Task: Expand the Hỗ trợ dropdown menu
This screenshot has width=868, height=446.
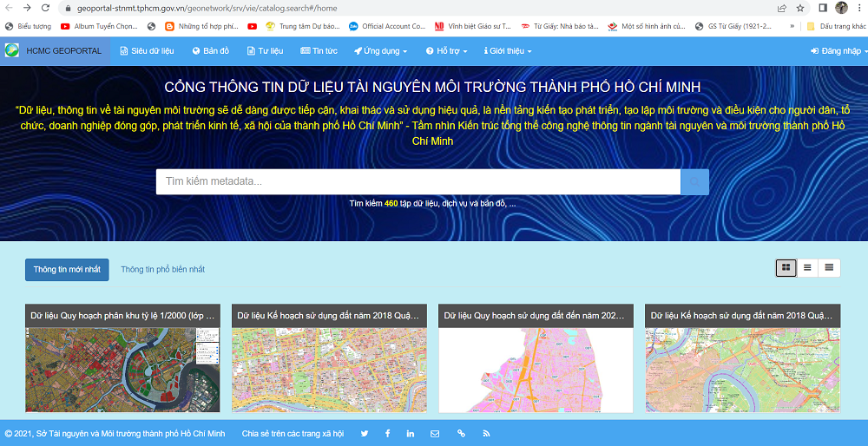Action: (x=446, y=51)
